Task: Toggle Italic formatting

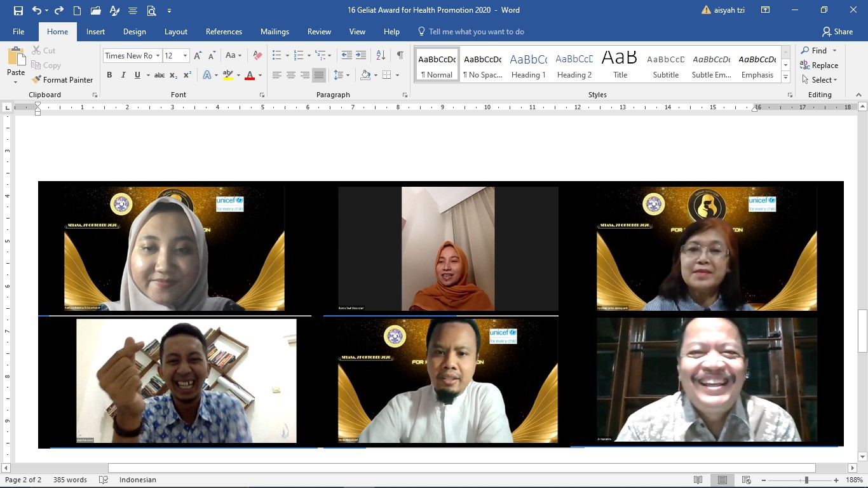Action: point(123,75)
